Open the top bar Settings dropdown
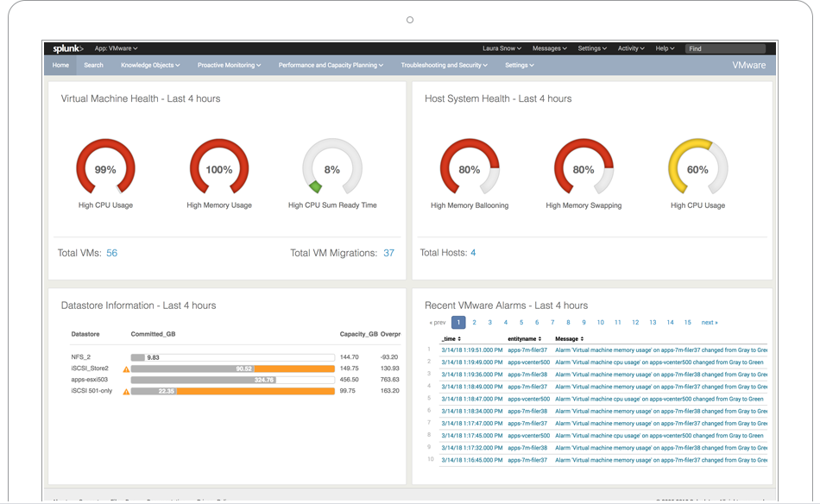Image resolution: width=820 pixels, height=504 pixels. (x=592, y=48)
